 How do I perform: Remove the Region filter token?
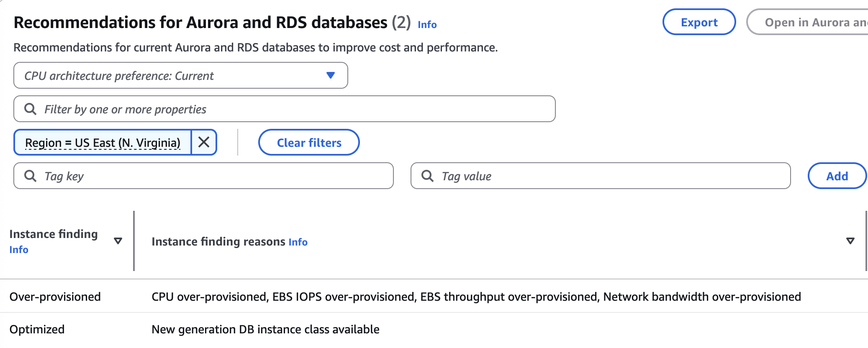tap(204, 142)
